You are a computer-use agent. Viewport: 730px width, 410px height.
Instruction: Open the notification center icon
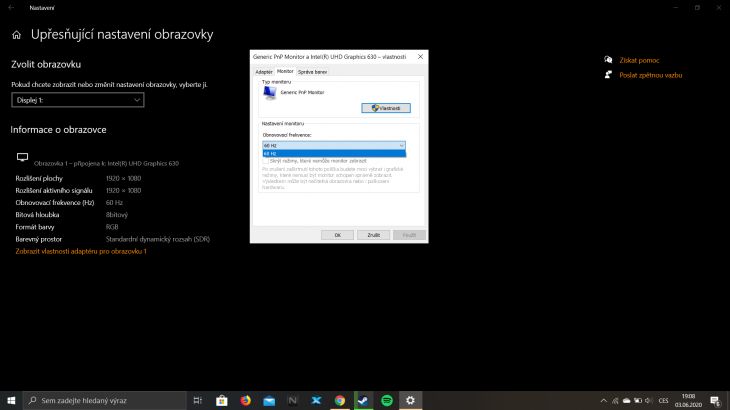pos(716,400)
